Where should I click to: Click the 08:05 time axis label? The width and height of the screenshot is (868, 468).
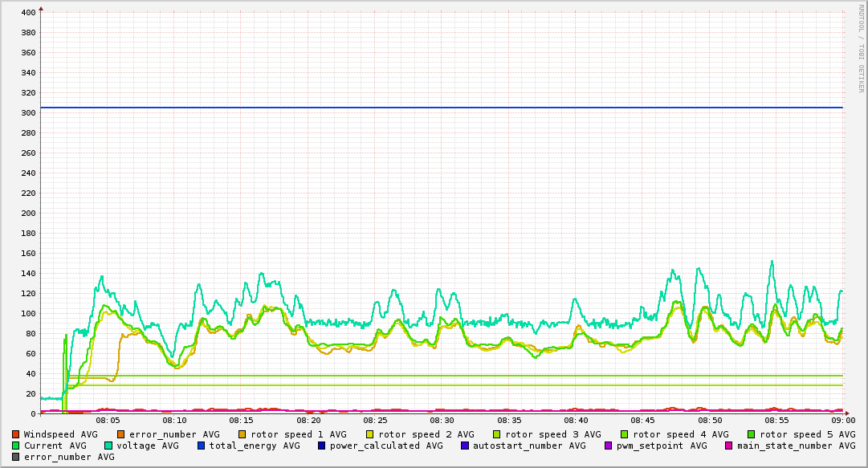click(108, 420)
